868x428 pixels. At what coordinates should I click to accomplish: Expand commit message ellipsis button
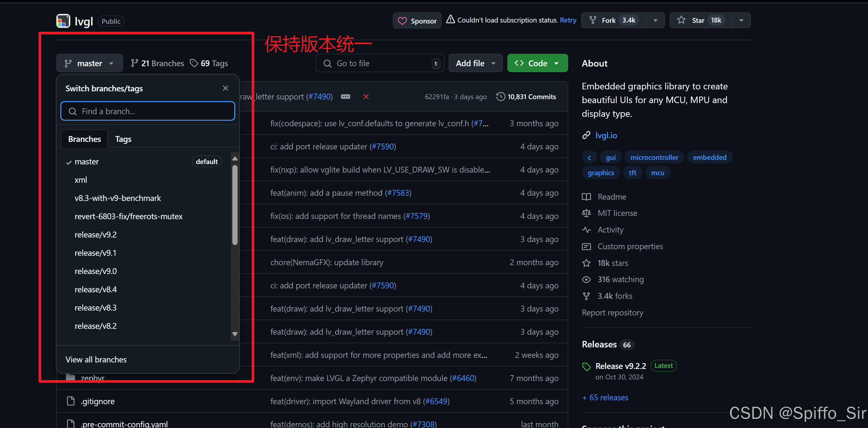[x=345, y=97]
